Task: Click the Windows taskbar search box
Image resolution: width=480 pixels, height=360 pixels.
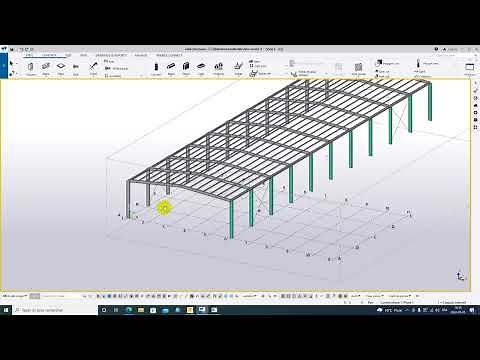Action: tap(55, 310)
